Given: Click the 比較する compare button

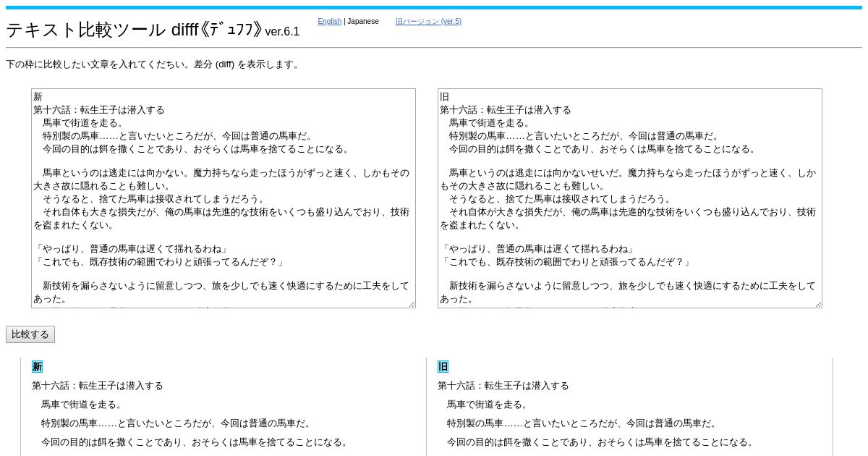Looking at the screenshot, I should pos(30,334).
